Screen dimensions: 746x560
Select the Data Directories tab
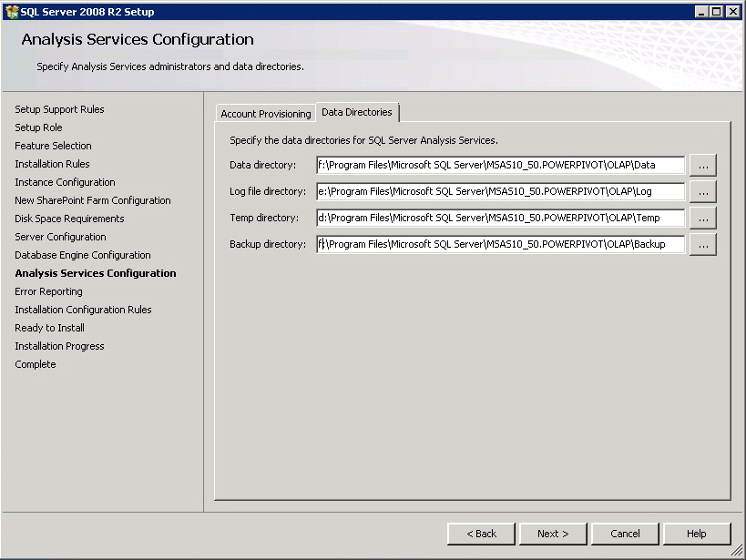click(357, 112)
